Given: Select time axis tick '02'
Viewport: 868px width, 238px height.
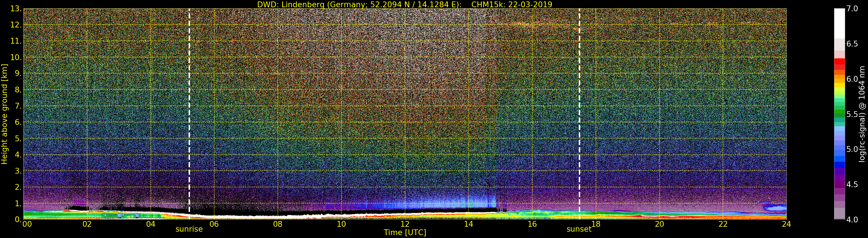Looking at the screenshot, I should pyautogui.click(x=87, y=224).
